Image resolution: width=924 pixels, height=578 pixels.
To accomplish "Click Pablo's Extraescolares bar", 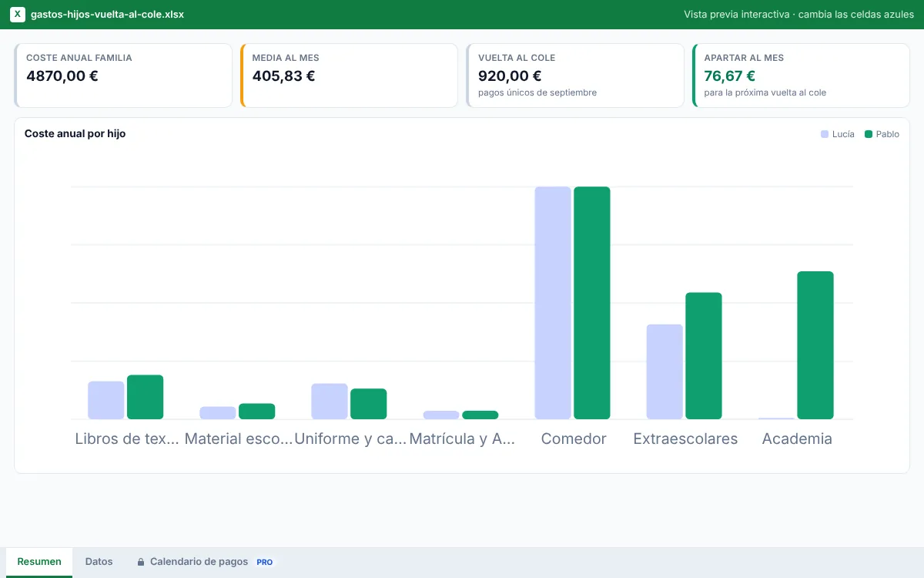I will (x=704, y=356).
